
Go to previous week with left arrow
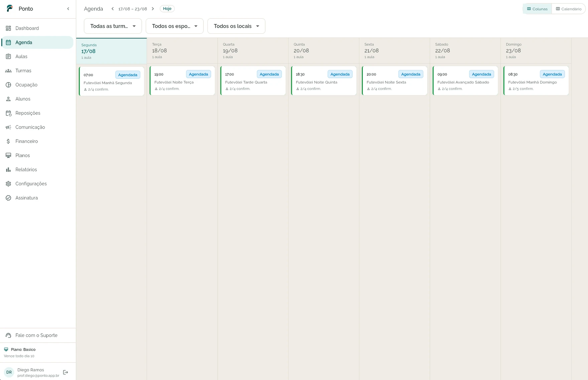coord(113,9)
